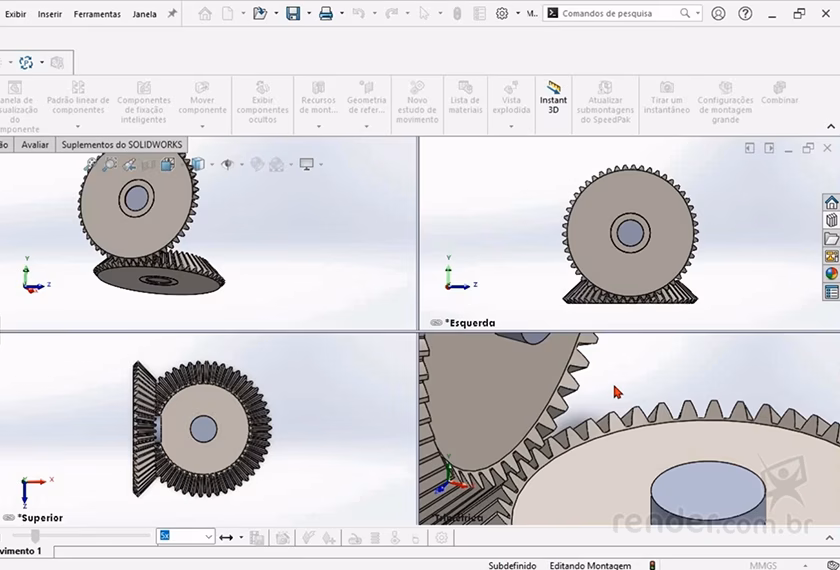
Task: Collapse the ribbon with the chevron
Action: pos(831,127)
